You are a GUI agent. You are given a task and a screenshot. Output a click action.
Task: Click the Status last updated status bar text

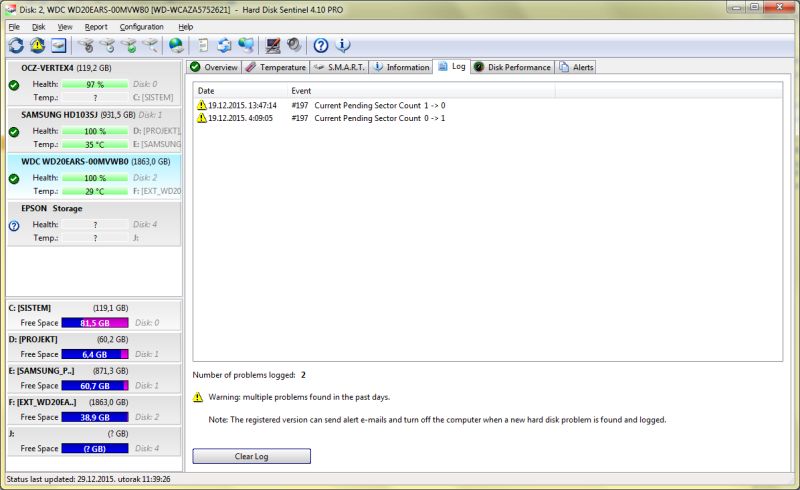(88, 479)
